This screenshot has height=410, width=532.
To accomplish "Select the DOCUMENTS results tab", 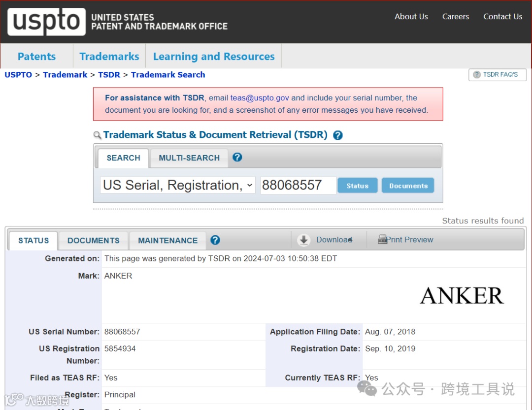I will (x=93, y=241).
